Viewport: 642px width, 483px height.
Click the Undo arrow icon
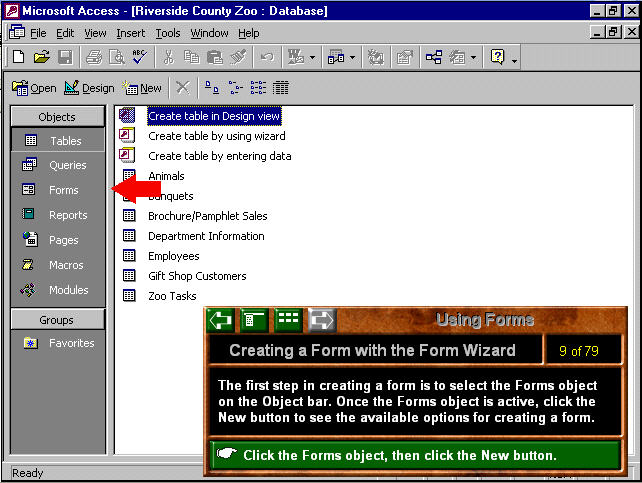point(267,56)
